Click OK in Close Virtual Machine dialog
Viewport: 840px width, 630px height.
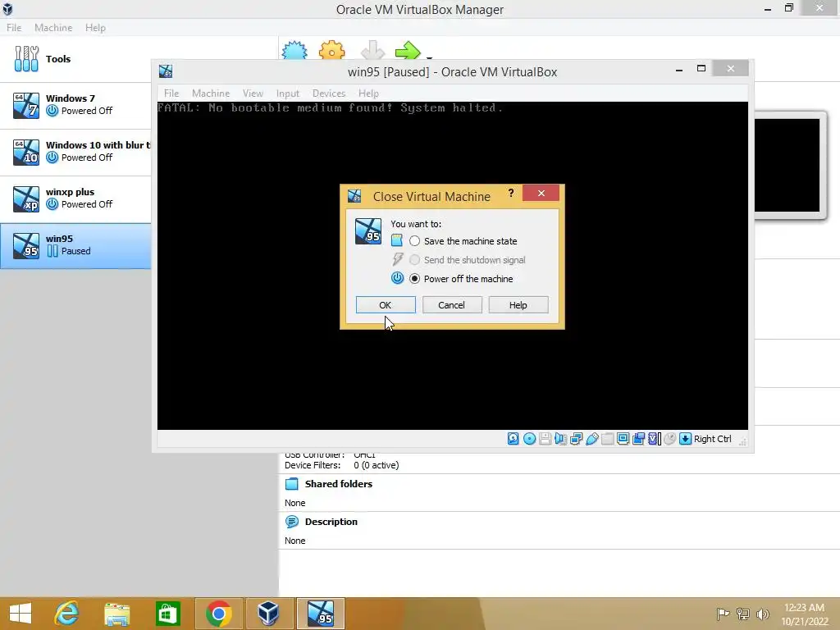[x=386, y=305]
